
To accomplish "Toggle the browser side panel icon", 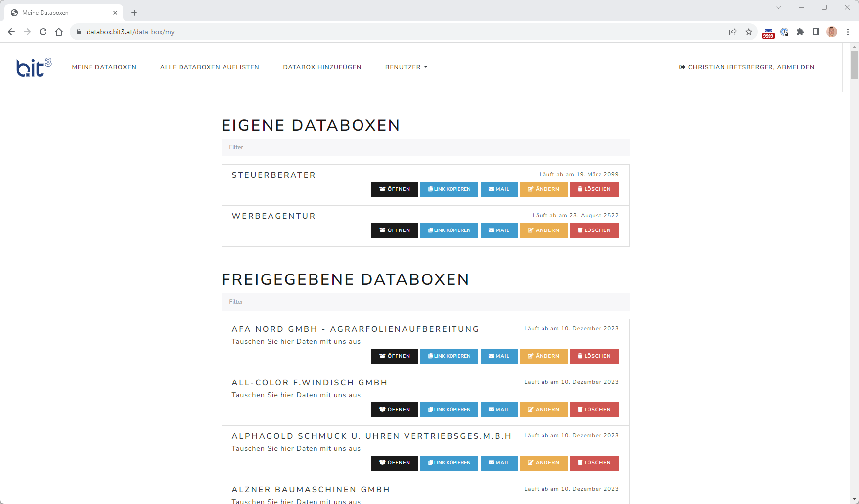I will [816, 32].
